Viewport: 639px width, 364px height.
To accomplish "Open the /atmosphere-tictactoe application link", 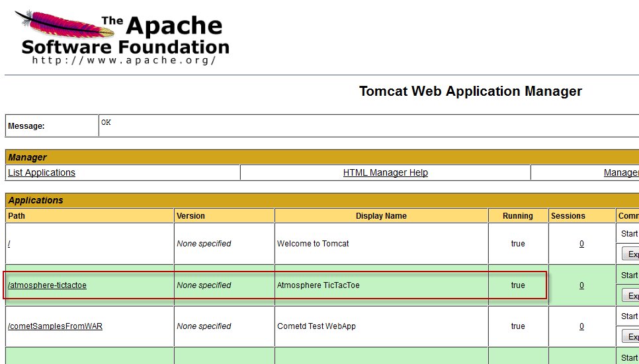I will coord(47,285).
